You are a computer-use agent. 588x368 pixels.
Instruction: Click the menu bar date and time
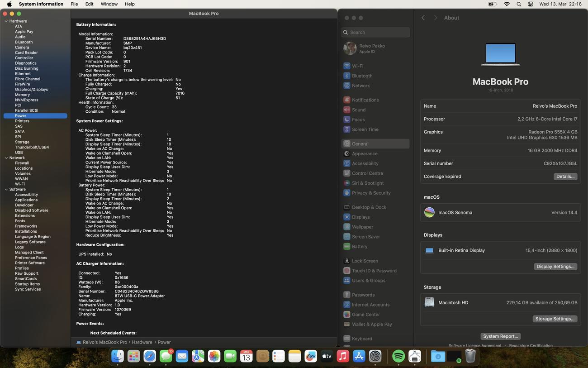point(560,4)
